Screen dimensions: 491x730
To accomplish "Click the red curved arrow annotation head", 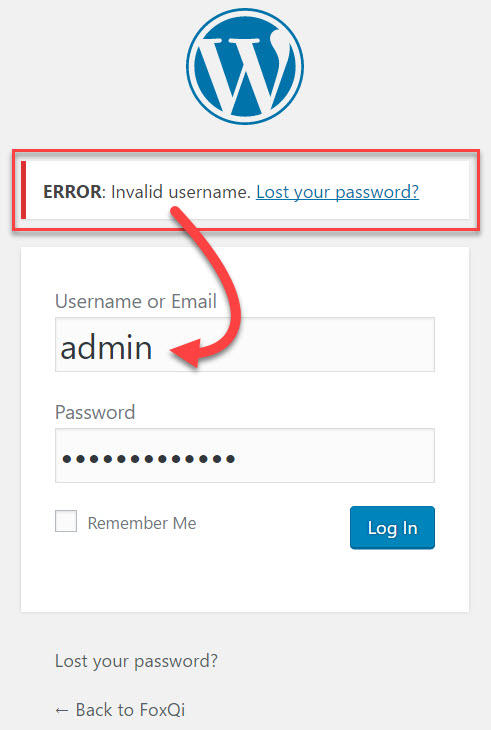I will coord(186,354).
